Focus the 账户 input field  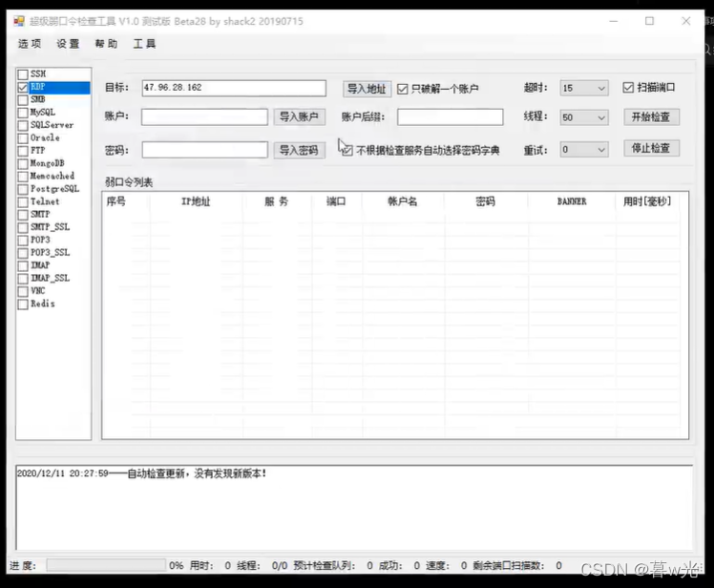(204, 117)
